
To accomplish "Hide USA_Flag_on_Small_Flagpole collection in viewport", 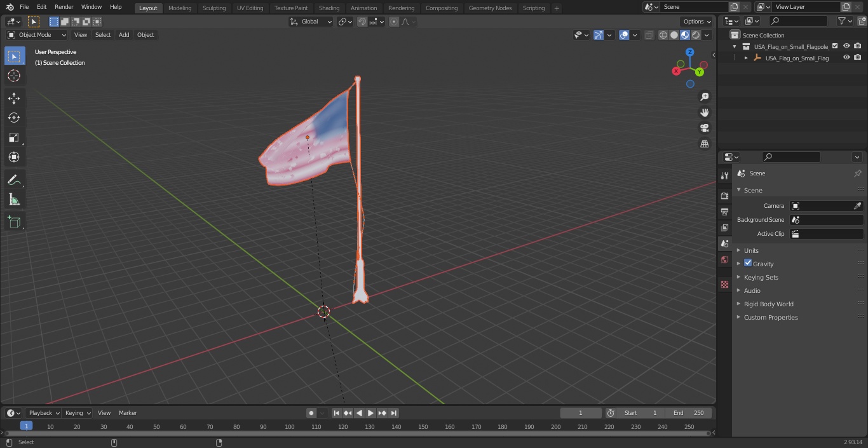I will (x=846, y=46).
